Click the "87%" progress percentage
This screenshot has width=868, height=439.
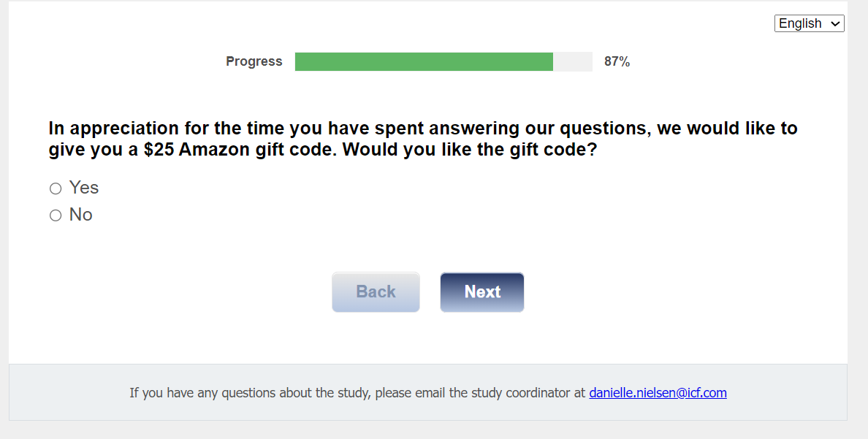coord(617,62)
